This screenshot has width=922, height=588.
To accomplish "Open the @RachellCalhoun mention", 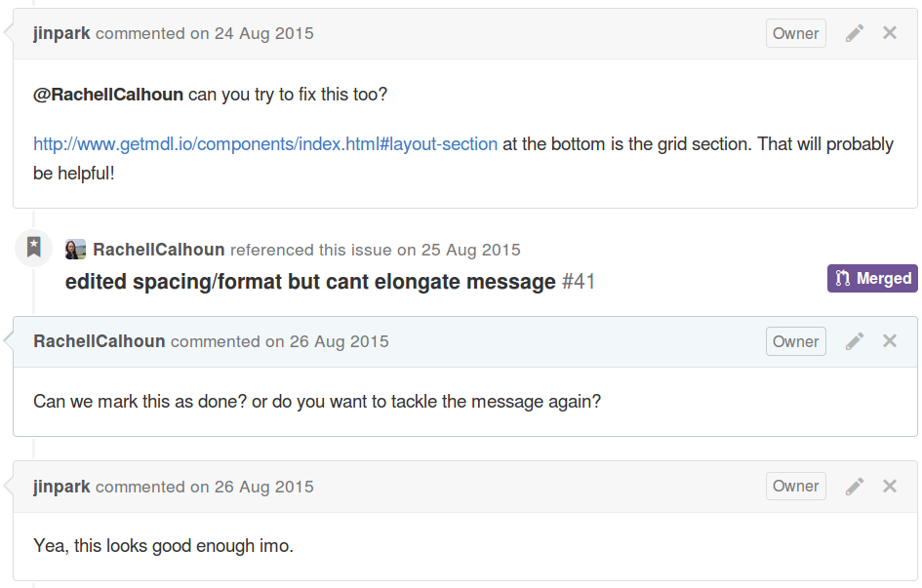I will [x=108, y=95].
